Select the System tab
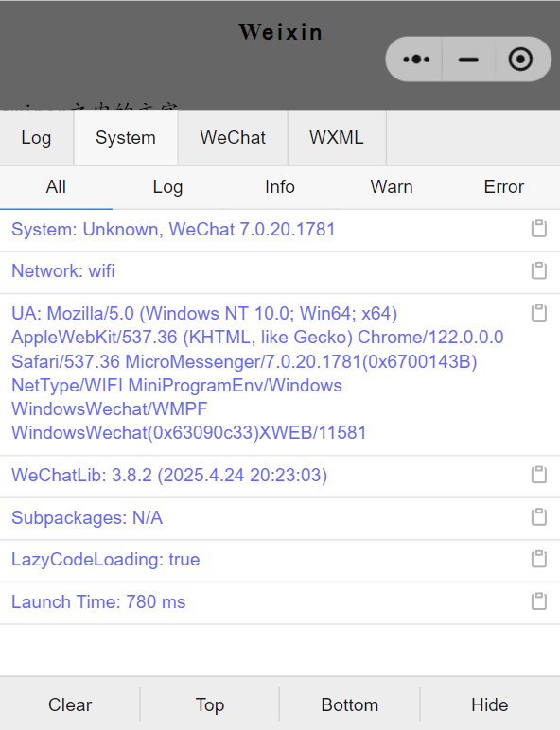The height and width of the screenshot is (730, 560). (x=126, y=138)
